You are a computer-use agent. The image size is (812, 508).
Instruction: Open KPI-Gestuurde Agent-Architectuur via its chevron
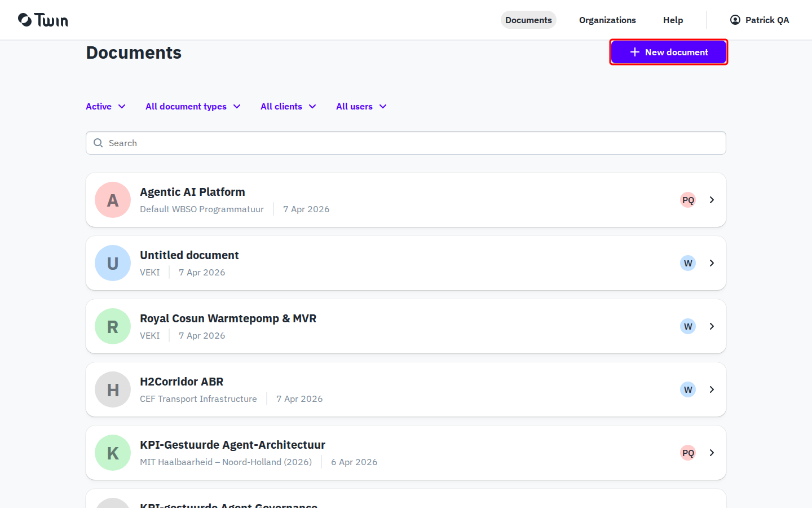(712, 453)
